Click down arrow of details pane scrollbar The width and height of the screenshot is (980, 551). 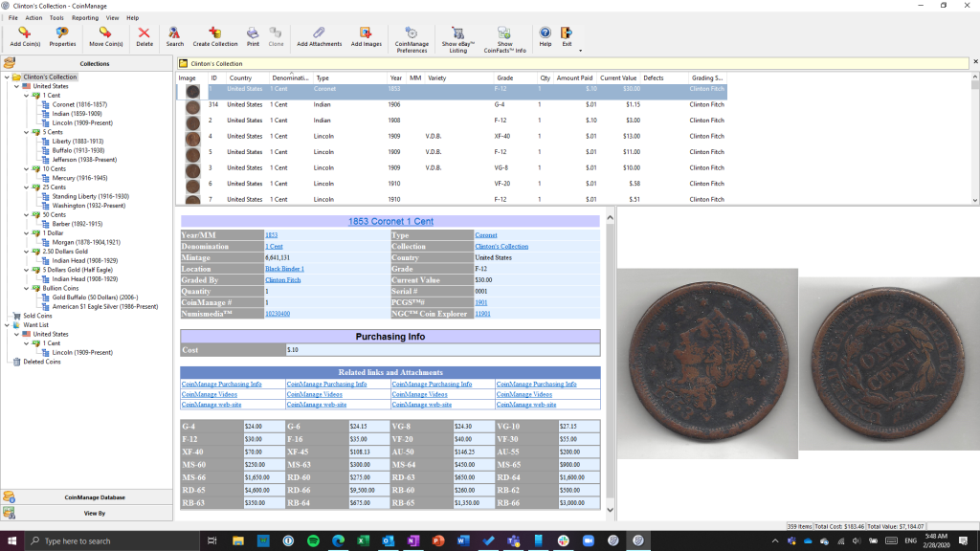point(610,511)
